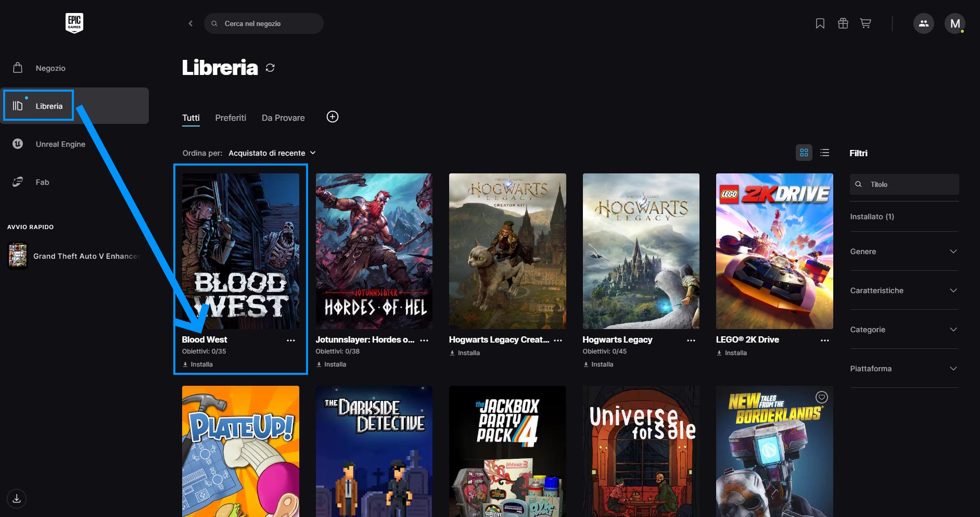Toggle favorite heart on New Tales from the Borderlands
This screenshot has width=980, height=517.
821,397
